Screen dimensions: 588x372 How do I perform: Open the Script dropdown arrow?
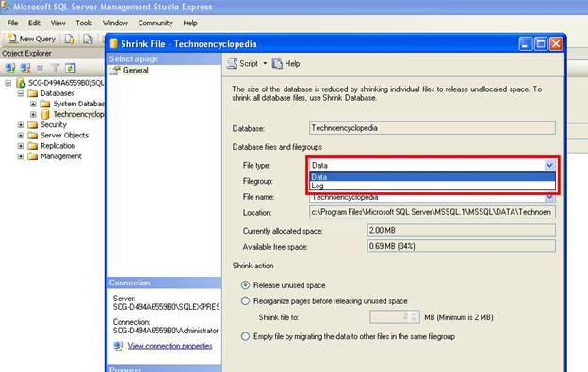click(265, 64)
